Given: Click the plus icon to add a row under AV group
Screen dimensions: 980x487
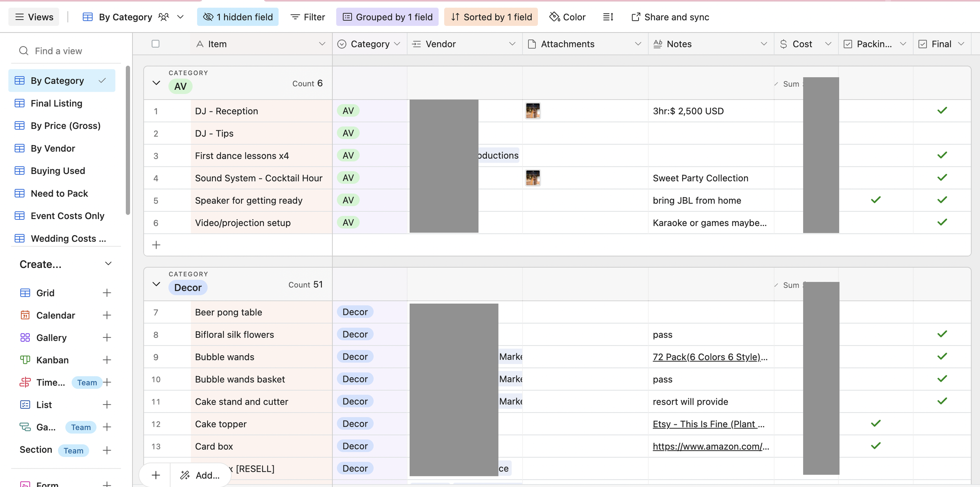Looking at the screenshot, I should (156, 245).
